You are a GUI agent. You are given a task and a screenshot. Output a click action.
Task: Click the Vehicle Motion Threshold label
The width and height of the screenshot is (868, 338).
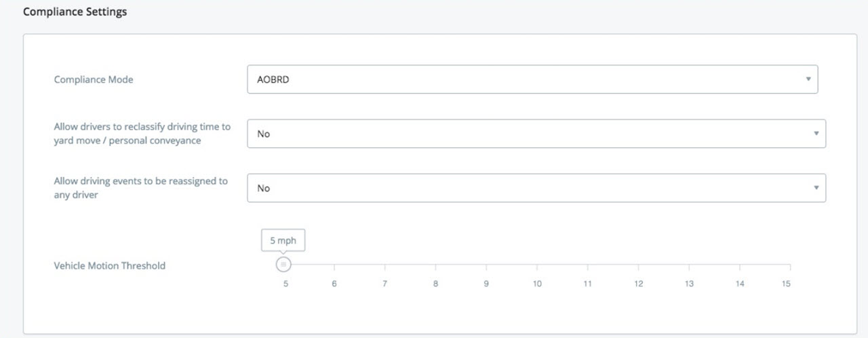tap(109, 265)
